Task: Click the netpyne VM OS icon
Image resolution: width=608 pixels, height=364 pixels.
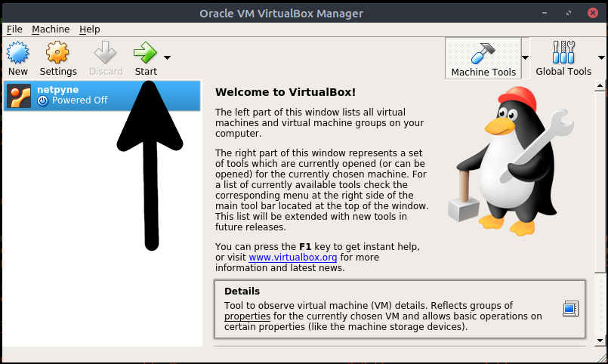Action: click(x=19, y=96)
